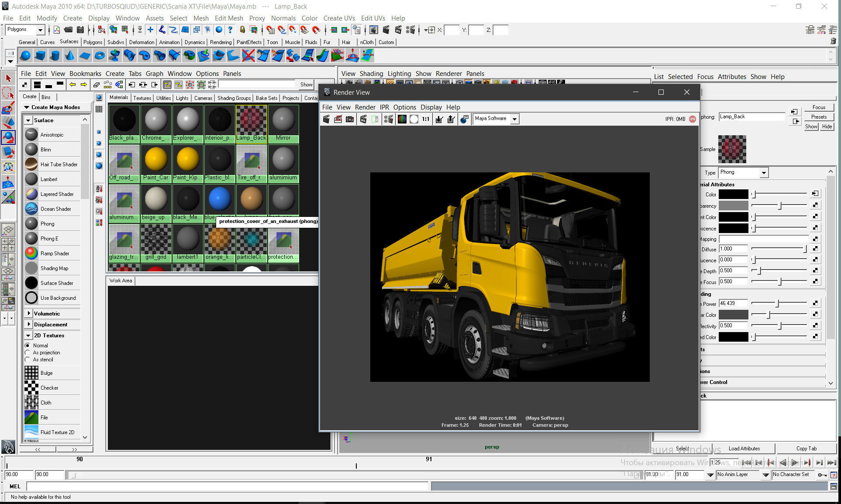The width and height of the screenshot is (841, 504).
Task: Click the Hypershade clear graph eraser icon
Action: [97, 85]
